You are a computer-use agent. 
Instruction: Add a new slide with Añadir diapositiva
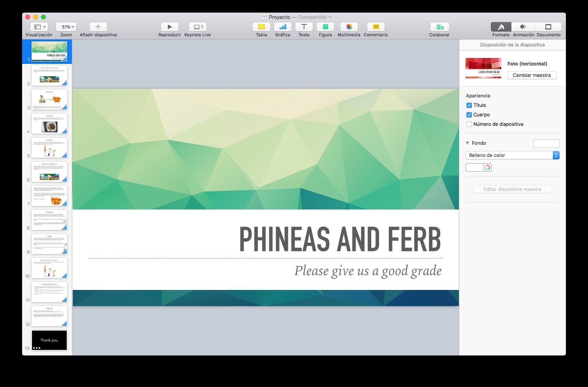(98, 27)
